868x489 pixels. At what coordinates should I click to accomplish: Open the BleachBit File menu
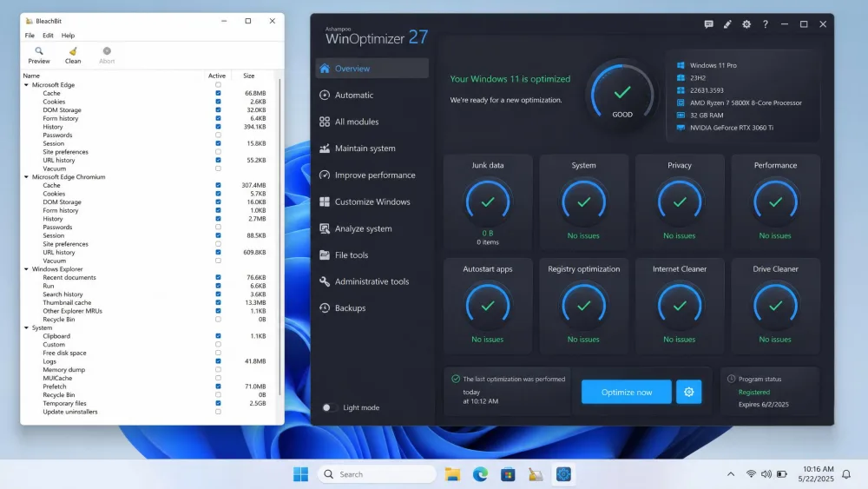tap(30, 36)
